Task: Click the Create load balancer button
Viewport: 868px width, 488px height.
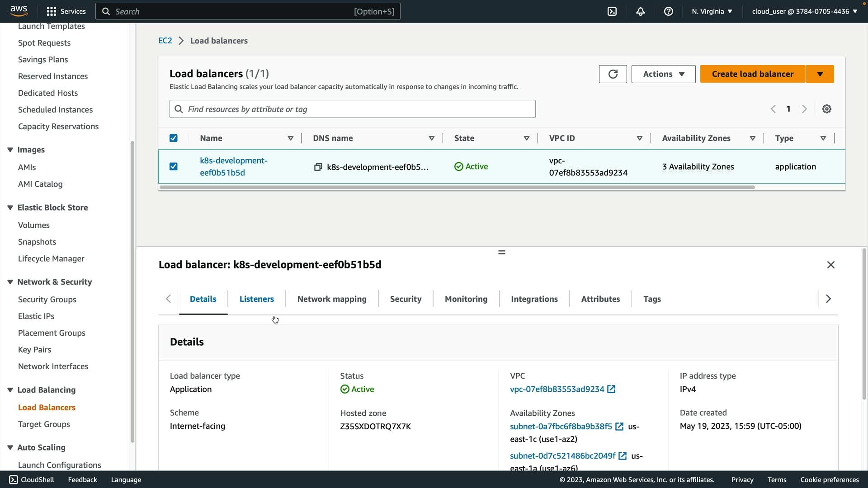Action: (752, 74)
